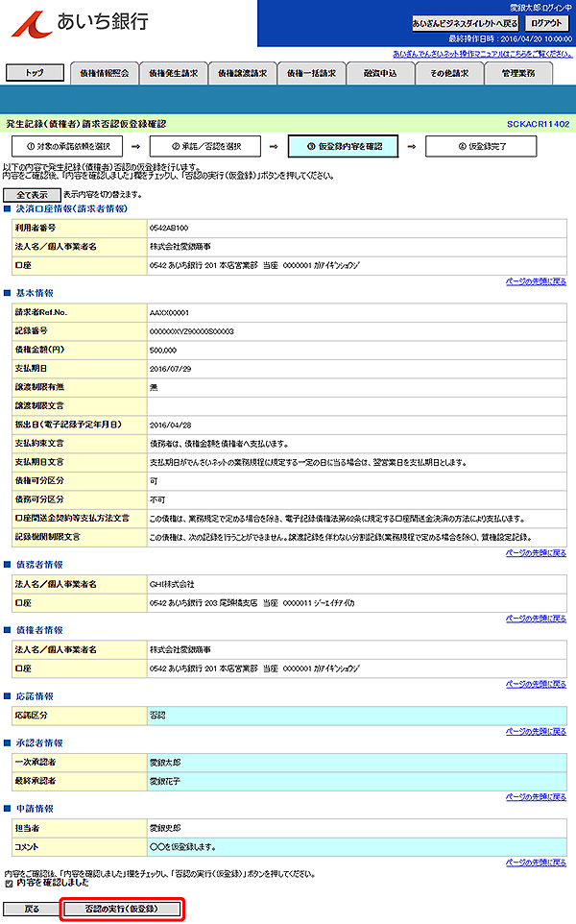Click 担当者 value 愛銀史郎

pyautogui.click(x=165, y=829)
